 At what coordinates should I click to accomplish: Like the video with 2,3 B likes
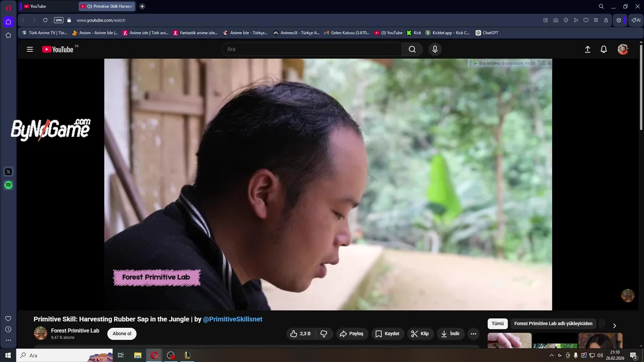(x=300, y=334)
